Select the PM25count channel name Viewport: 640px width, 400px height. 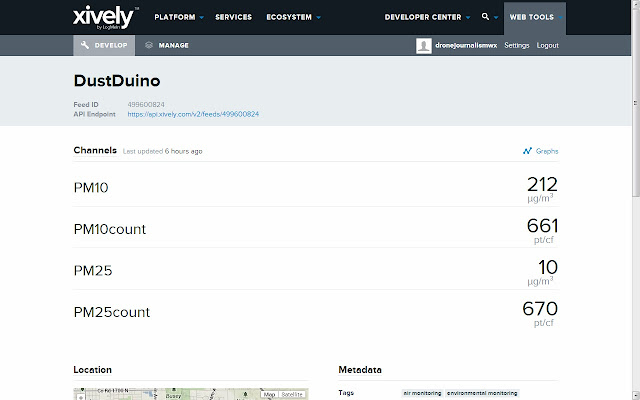click(112, 312)
